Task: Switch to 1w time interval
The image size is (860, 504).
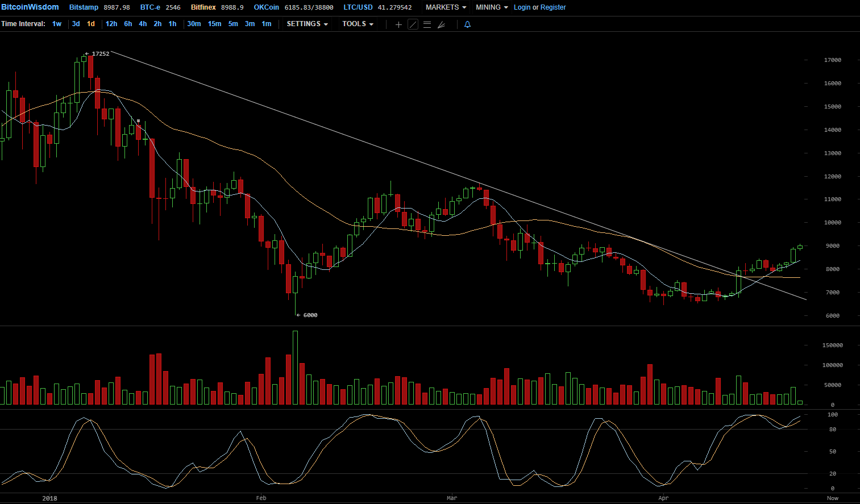Action: (x=57, y=24)
